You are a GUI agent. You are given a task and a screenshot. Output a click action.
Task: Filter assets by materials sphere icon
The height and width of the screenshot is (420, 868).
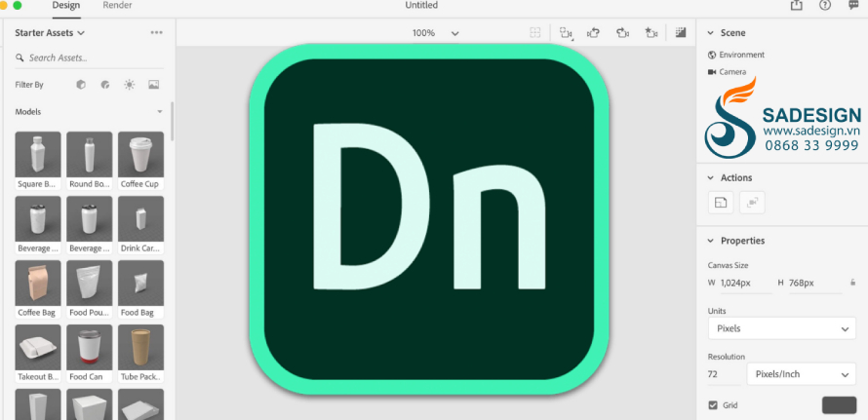(x=105, y=85)
